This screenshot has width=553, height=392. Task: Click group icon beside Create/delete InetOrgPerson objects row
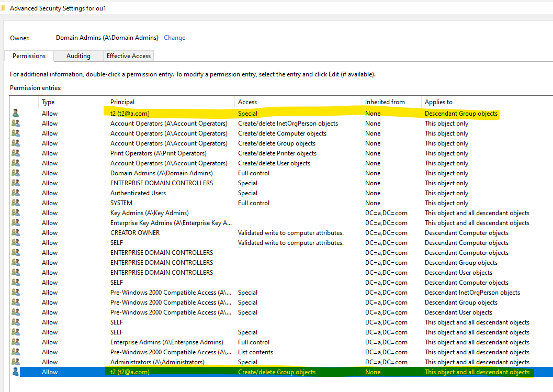16,123
